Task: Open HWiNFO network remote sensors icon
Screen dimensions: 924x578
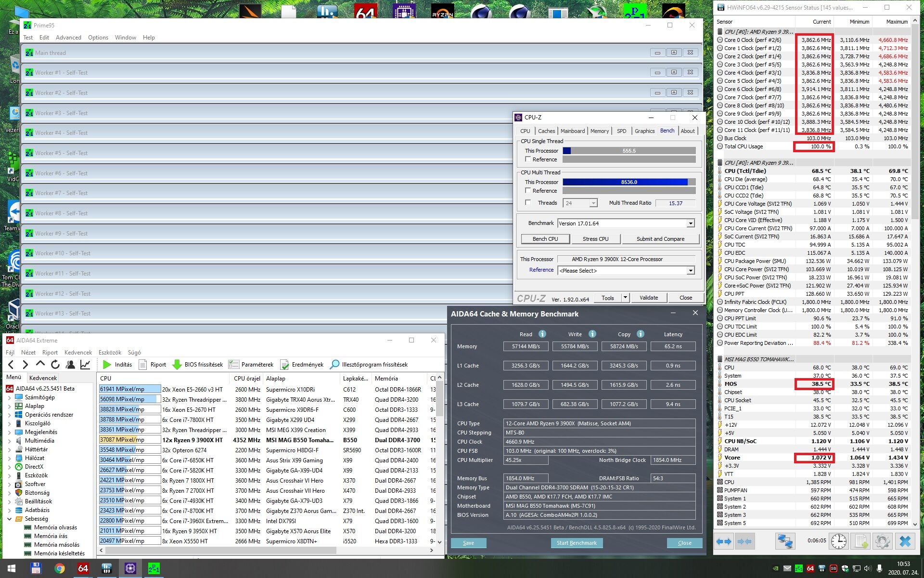Action: [785, 541]
